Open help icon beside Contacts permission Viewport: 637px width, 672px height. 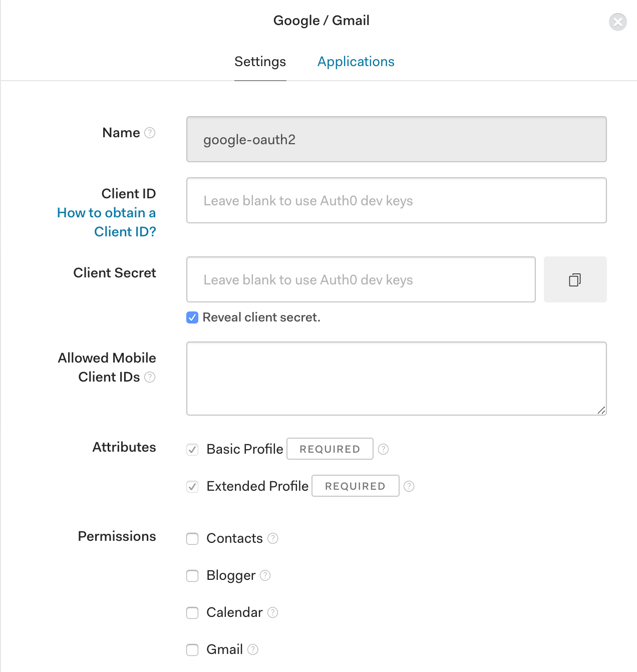(272, 538)
